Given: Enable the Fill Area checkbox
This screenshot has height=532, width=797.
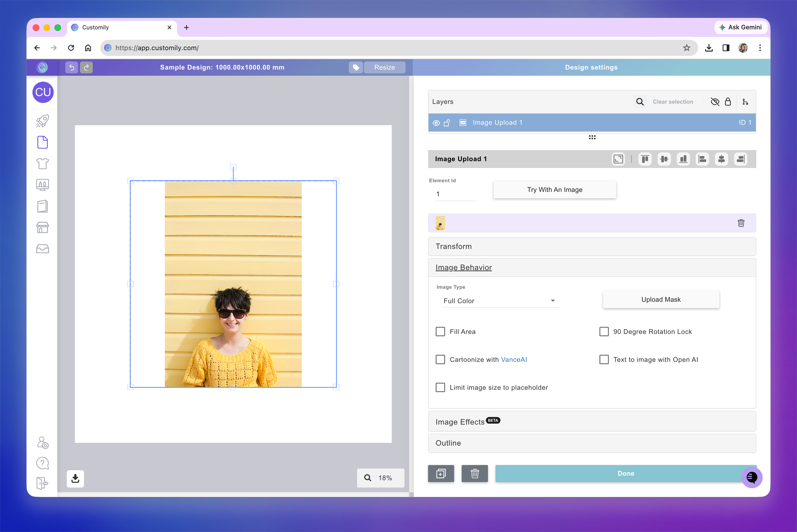Looking at the screenshot, I should pyautogui.click(x=440, y=332).
